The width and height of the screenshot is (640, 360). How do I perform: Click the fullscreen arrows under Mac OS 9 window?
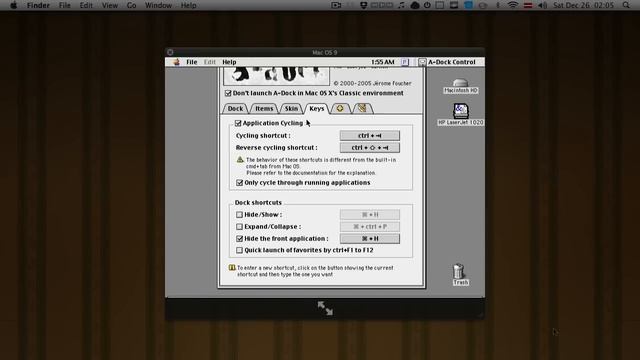tap(325, 308)
